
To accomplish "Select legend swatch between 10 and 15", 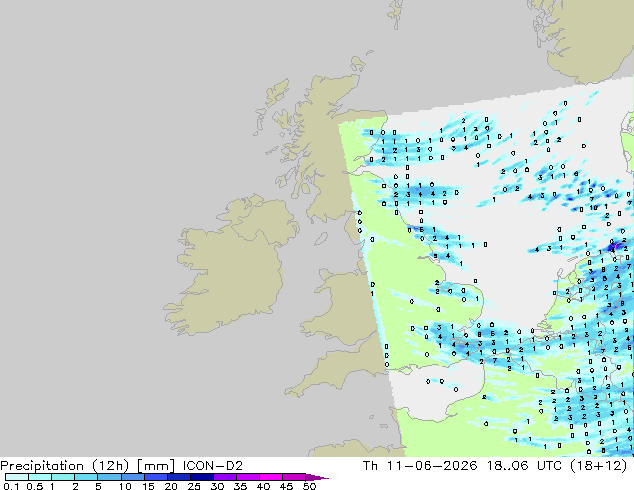I will click(x=133, y=477).
